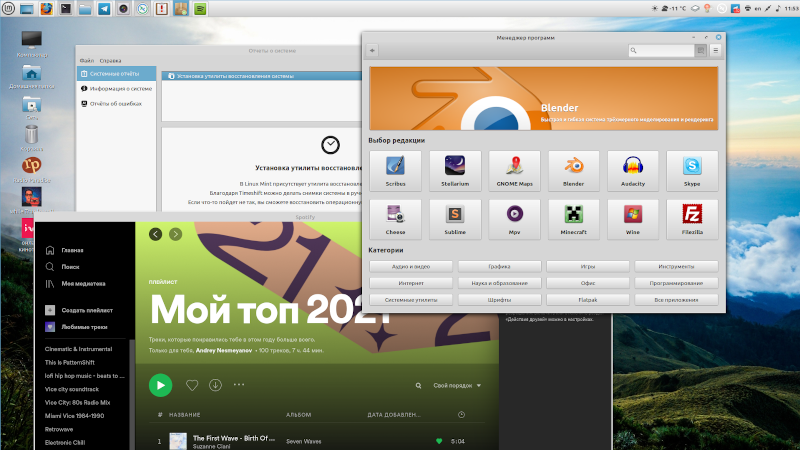Open Blender in featured apps grid
The width and height of the screenshot is (800, 450).
573,170
